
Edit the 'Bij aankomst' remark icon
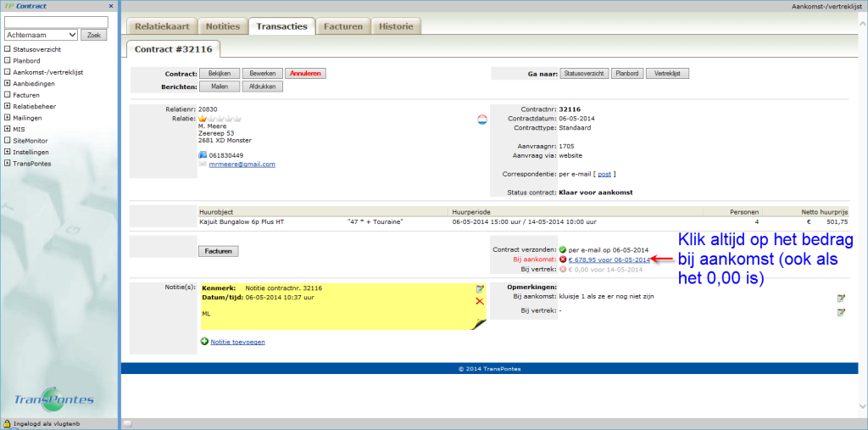click(x=841, y=298)
